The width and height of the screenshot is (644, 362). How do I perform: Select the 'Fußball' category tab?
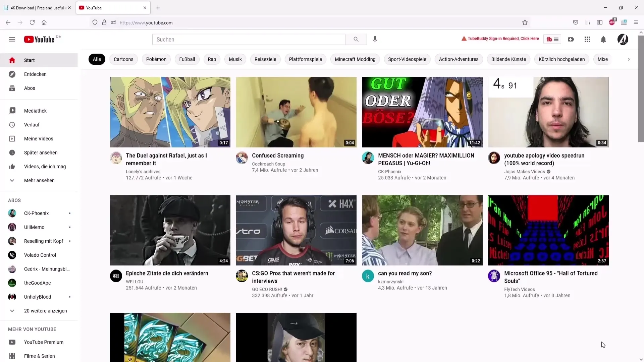click(186, 59)
